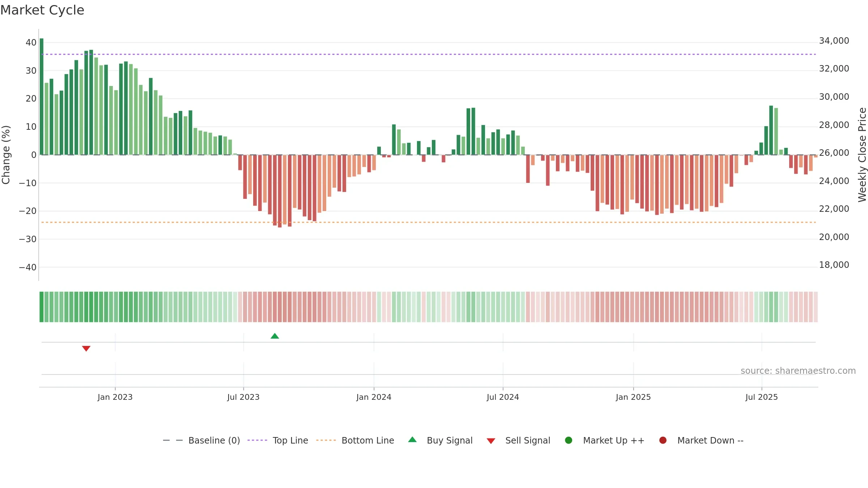
Task: Toggle the Baseline (0) legend entry
Action: coord(201,440)
